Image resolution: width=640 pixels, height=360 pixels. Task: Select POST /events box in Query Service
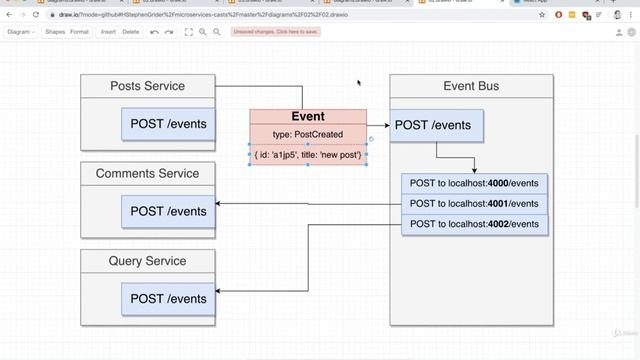pyautogui.click(x=168, y=299)
